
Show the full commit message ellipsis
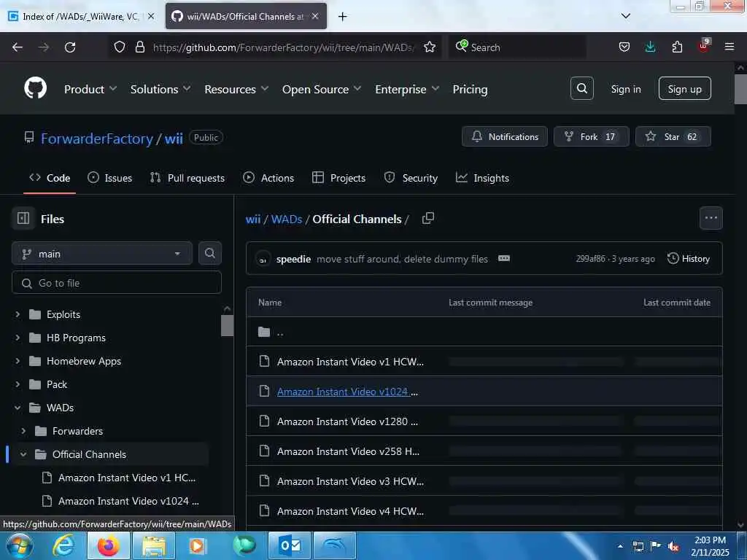point(503,258)
